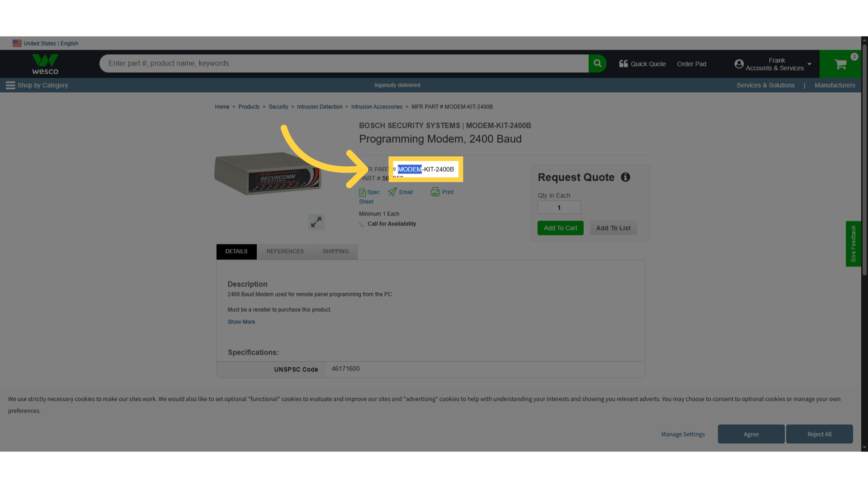Screen dimensions: 868x488
Task: Click the Spec Sheet document icon
Action: [362, 192]
